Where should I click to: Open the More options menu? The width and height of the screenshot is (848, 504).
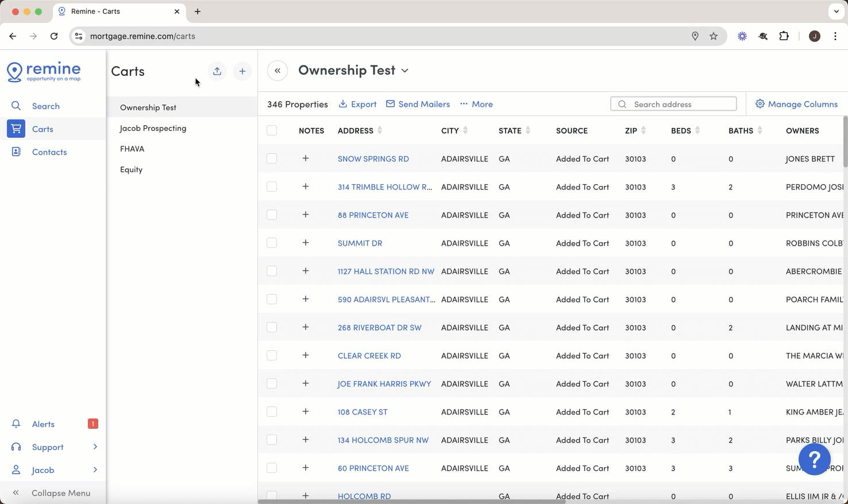(476, 104)
